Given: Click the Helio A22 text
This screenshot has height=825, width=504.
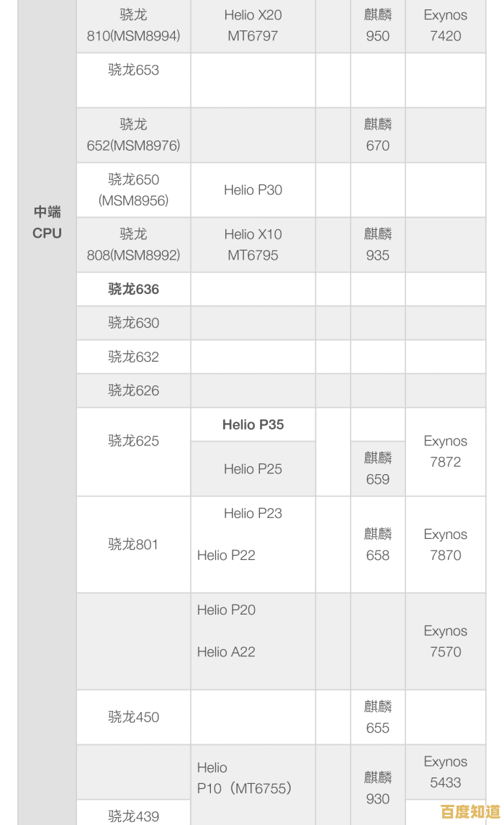Looking at the screenshot, I should [x=226, y=652].
